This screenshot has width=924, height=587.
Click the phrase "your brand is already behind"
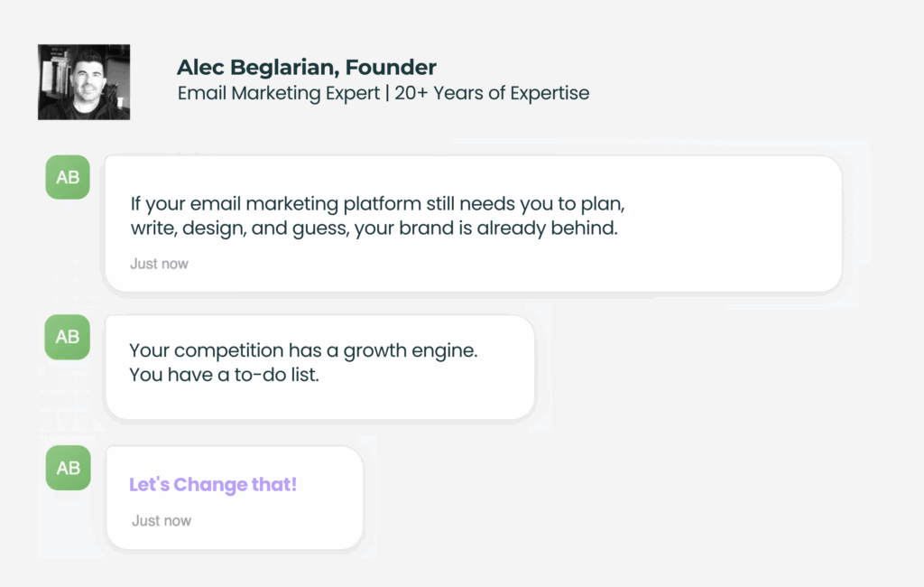pos(485,228)
